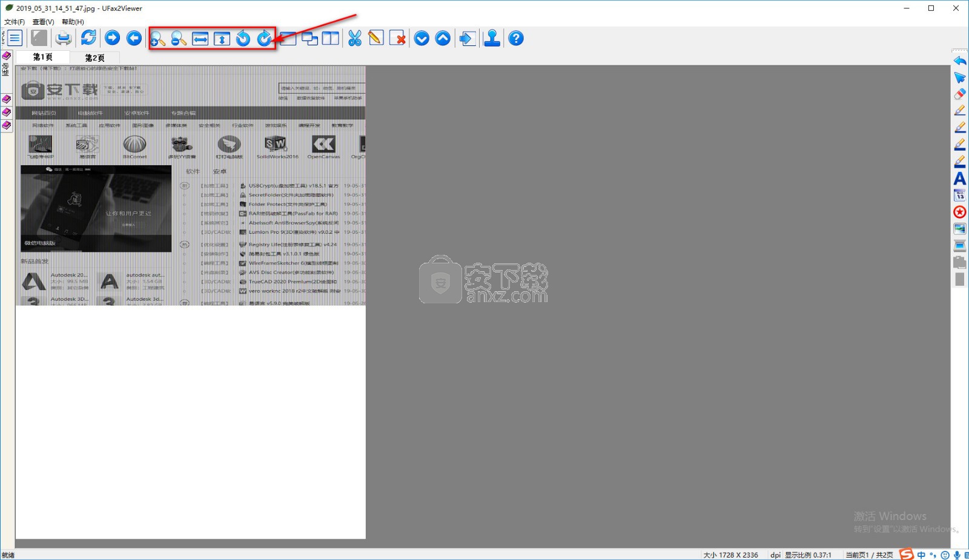This screenshot has height=560, width=969.
Task: Insert date with calendar icon
Action: pos(960,195)
